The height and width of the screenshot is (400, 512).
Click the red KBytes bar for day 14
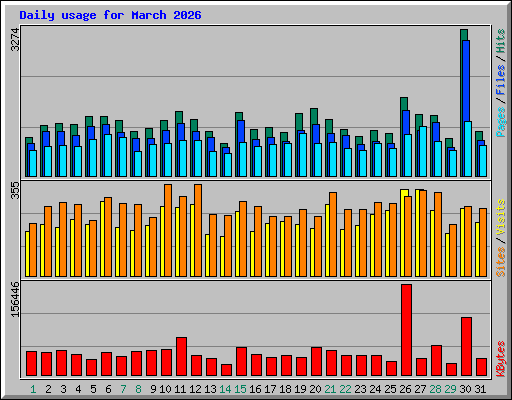226,370
